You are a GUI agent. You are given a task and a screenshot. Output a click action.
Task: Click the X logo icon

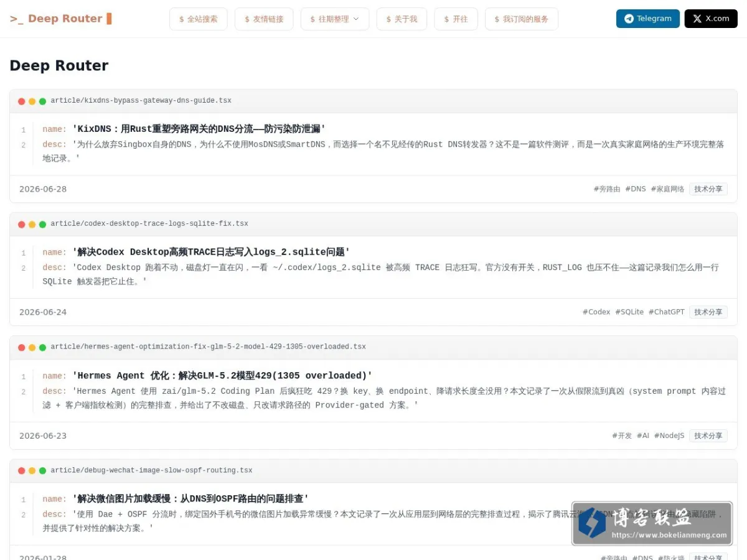point(697,19)
